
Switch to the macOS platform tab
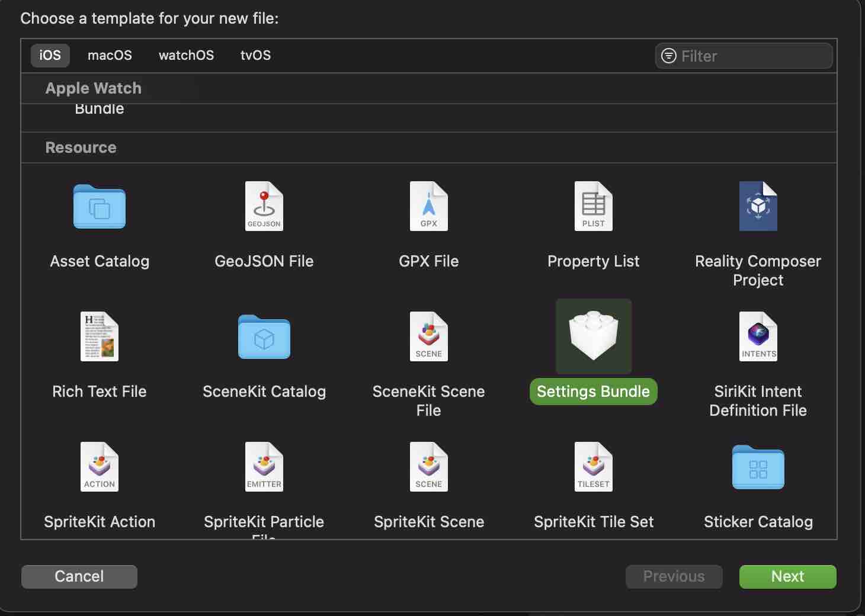[x=110, y=55]
